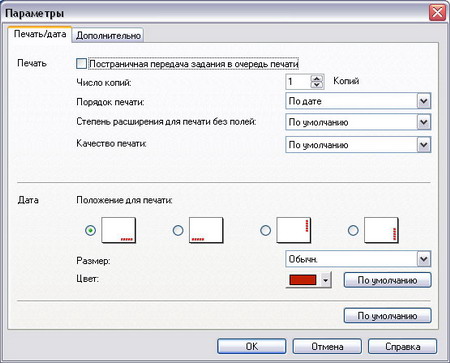Image resolution: width=450 pixels, height=363 pixels.
Task: Click the Постраничная передача задания label text
Action: pos(194,64)
